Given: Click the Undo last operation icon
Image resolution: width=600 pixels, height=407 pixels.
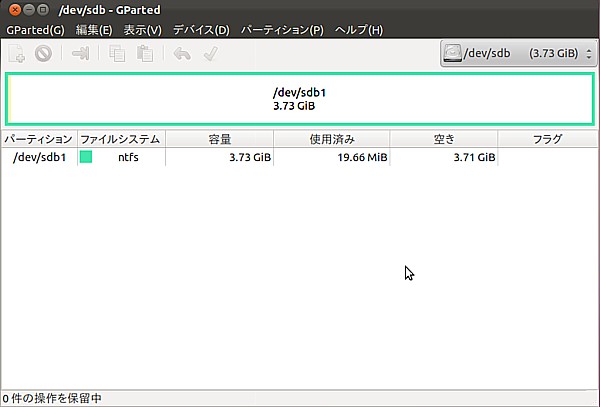Looking at the screenshot, I should (182, 54).
